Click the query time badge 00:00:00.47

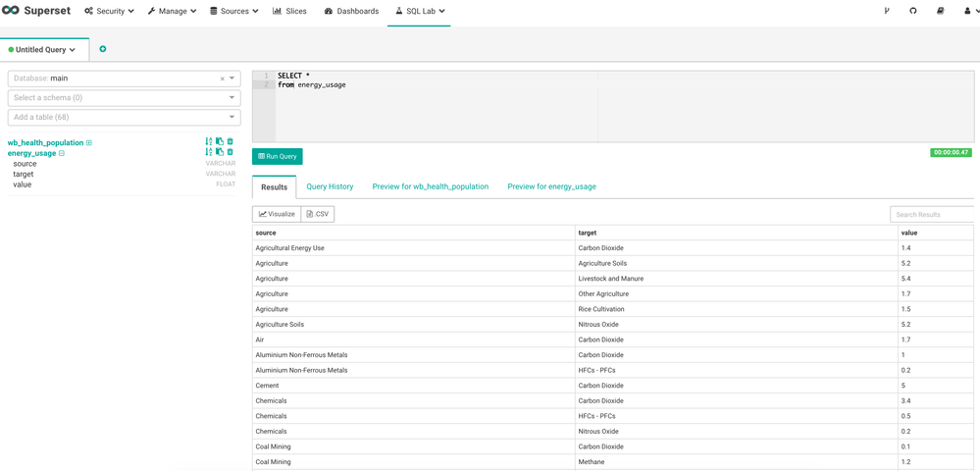click(x=951, y=152)
